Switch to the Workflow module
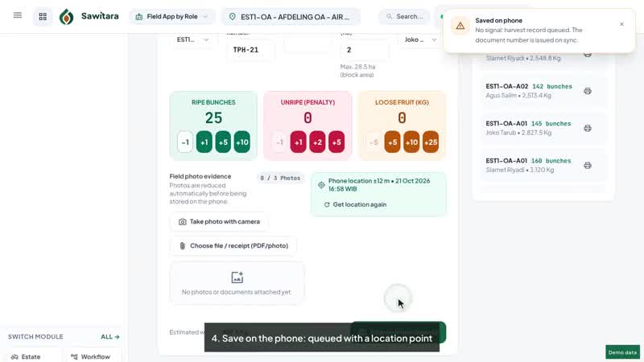 (93, 356)
